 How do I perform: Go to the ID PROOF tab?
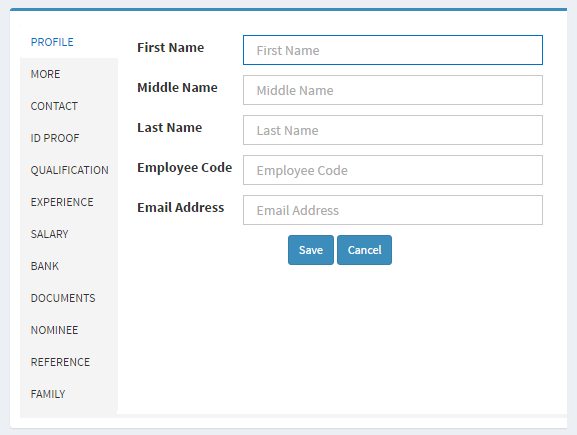tap(55, 138)
